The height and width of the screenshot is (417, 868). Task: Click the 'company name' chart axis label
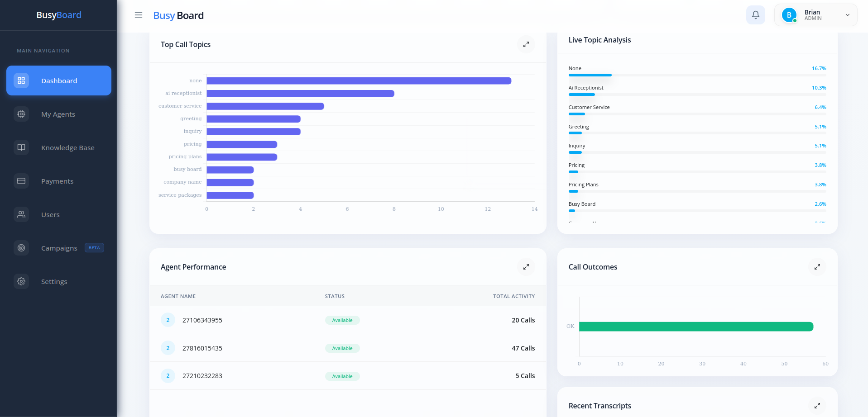[182, 182]
